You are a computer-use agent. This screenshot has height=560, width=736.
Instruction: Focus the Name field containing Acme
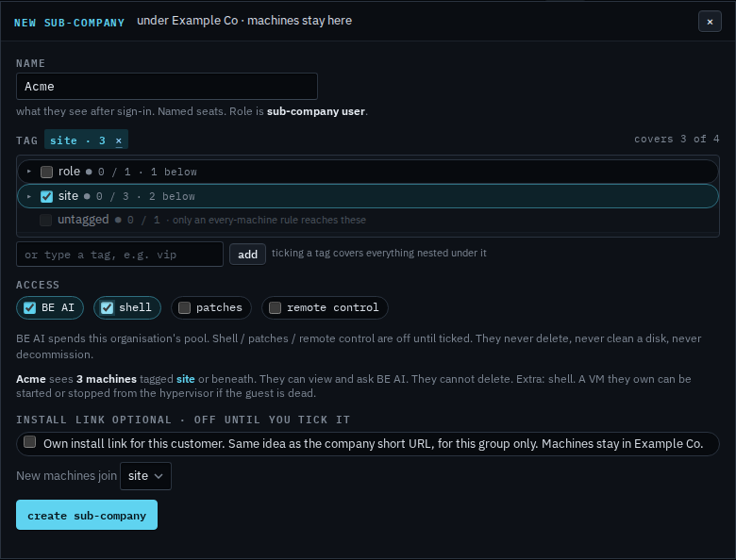point(167,87)
